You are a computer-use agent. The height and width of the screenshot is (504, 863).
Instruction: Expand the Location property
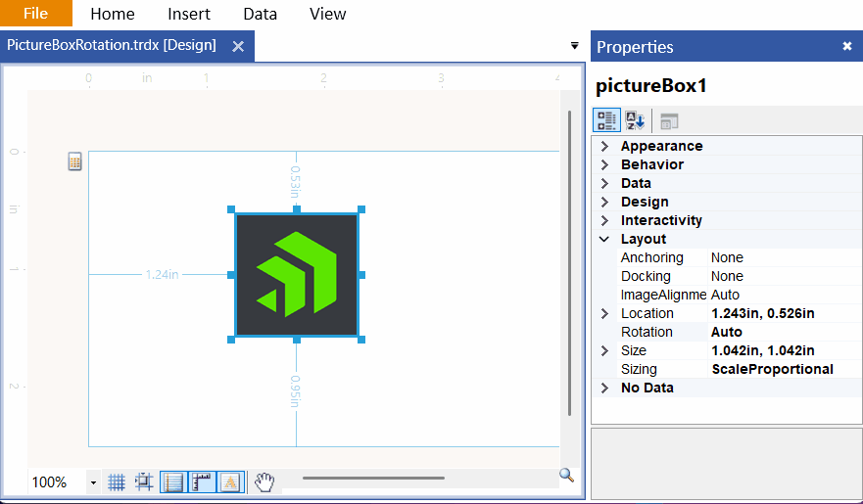pos(604,314)
